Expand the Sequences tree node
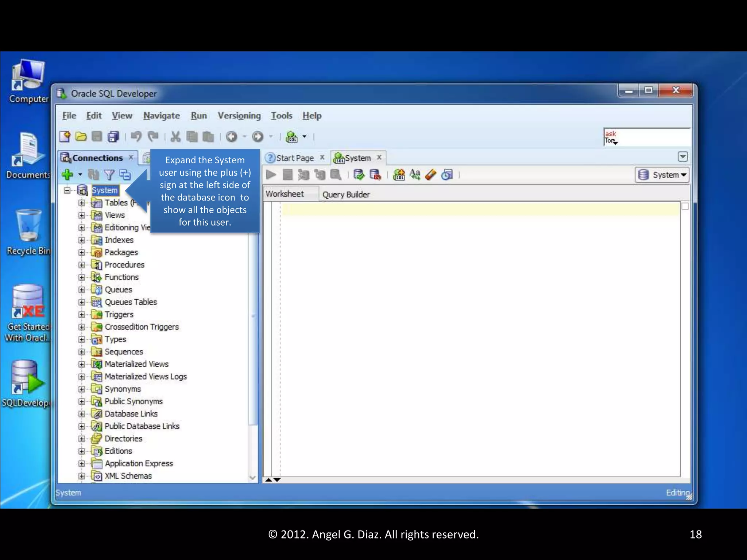 pyautogui.click(x=82, y=352)
